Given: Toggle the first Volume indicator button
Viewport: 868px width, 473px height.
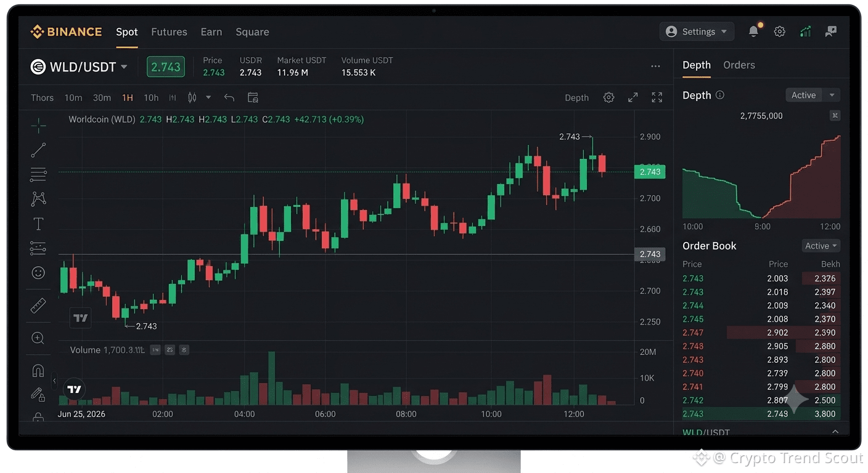Looking at the screenshot, I should coord(155,350).
